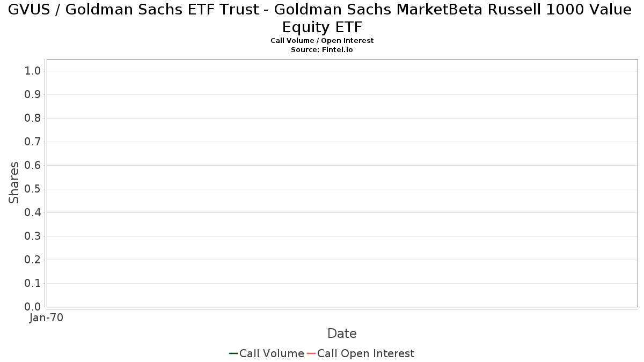Click the Call Volume / Open Interest subtitle
This screenshot has width=644, height=362.
322,41
